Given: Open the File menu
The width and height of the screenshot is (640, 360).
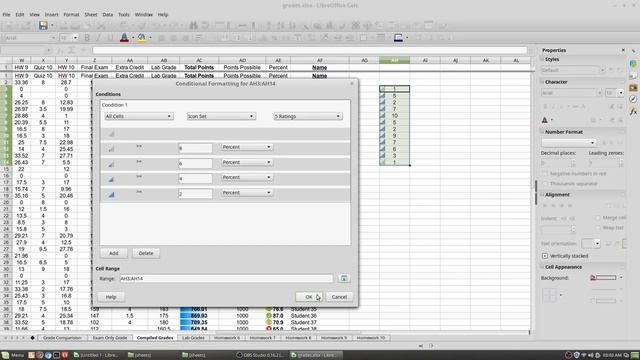Looking at the screenshot, I should pyautogui.click(x=6, y=14).
